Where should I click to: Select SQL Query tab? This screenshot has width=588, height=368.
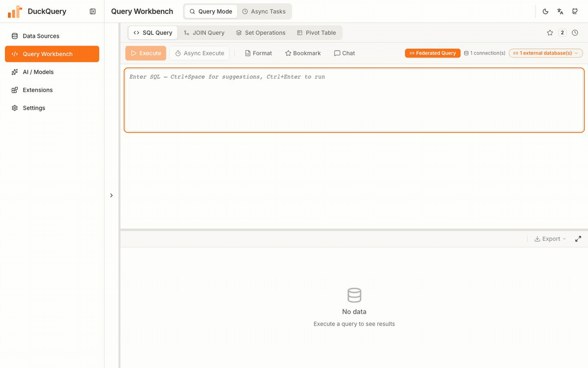point(153,33)
